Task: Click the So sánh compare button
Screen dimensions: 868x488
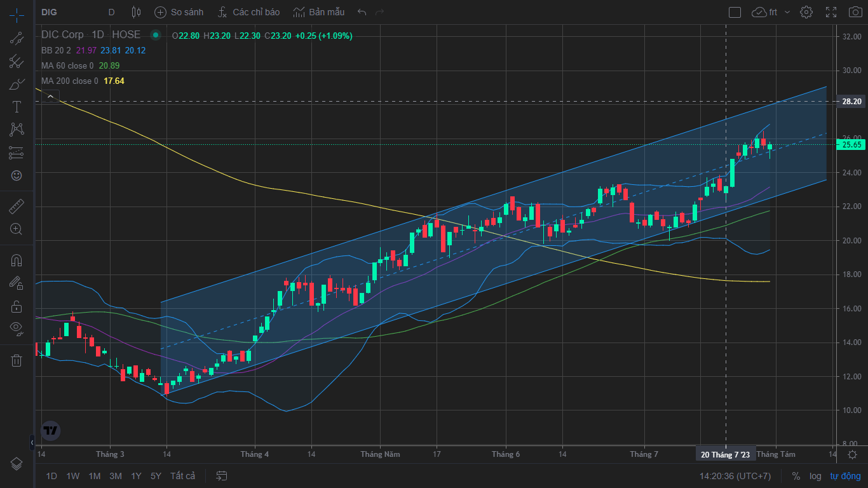Action: [179, 12]
